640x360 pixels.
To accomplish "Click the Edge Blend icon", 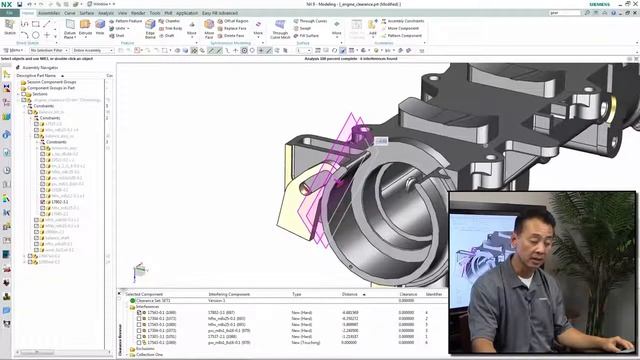I will 150,29.
